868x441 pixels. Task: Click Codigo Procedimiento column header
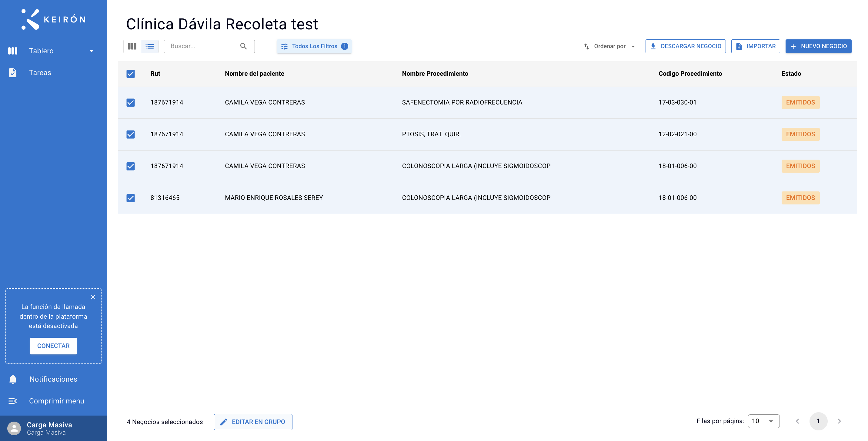[x=690, y=74]
